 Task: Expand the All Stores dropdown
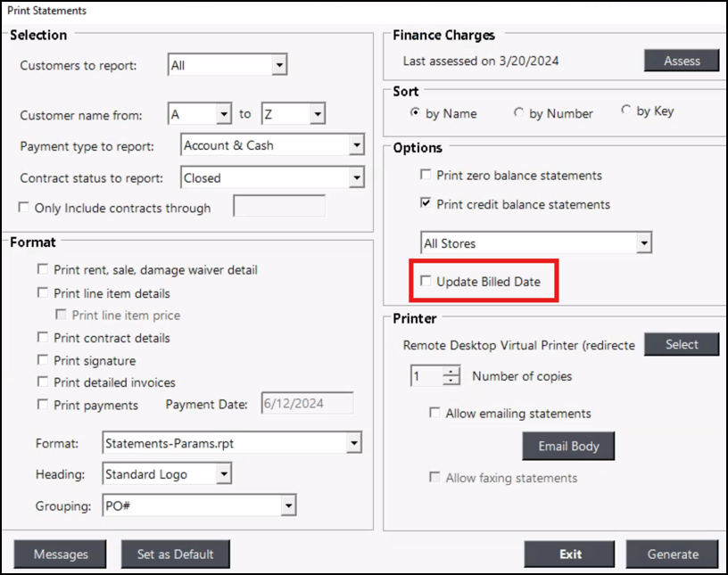(x=643, y=243)
